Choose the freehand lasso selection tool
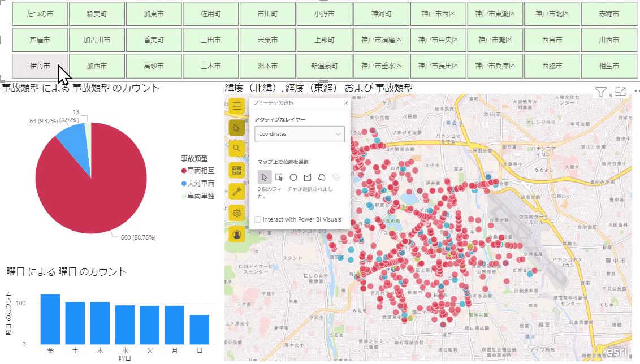640x364 pixels. tap(322, 177)
